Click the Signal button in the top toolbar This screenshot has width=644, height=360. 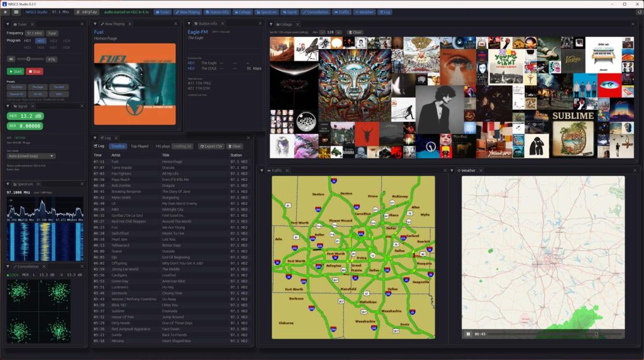[x=290, y=13]
